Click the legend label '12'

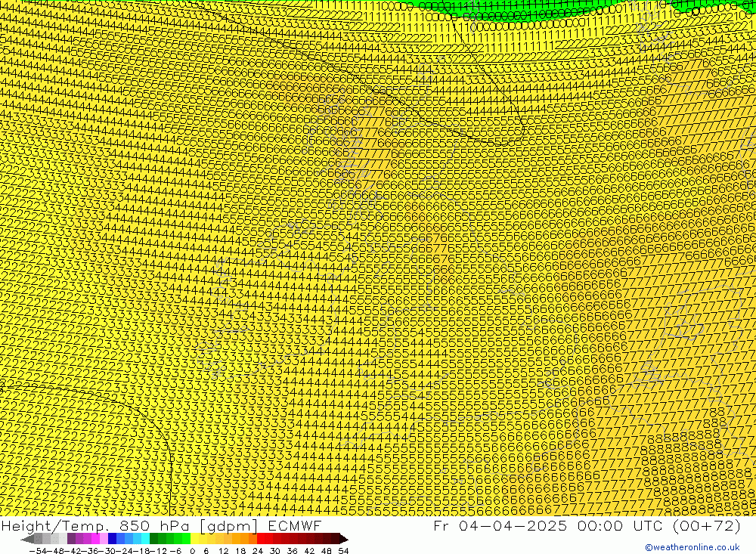pyautogui.click(x=223, y=551)
